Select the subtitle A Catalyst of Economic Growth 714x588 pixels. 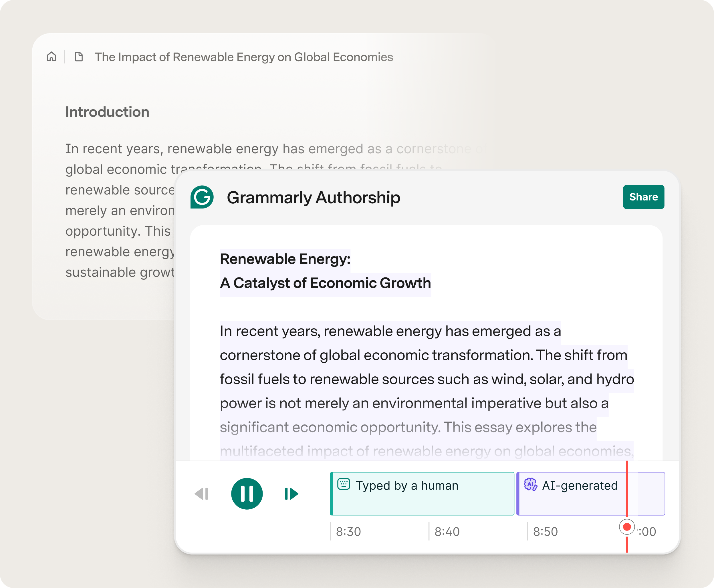tap(325, 283)
